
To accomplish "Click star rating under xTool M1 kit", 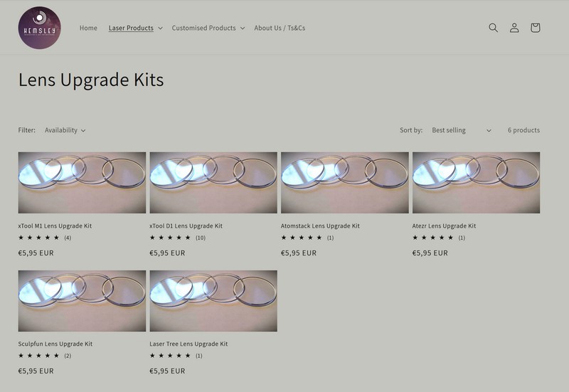I will click(x=45, y=238).
